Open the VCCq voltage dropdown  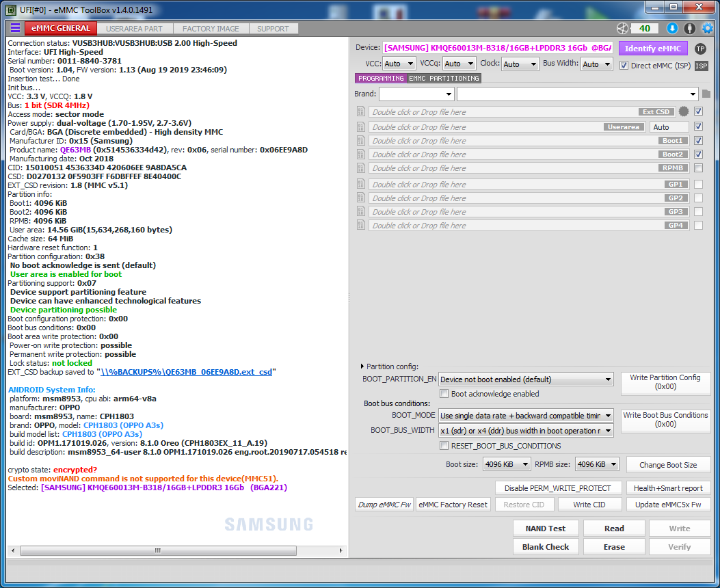tap(459, 64)
